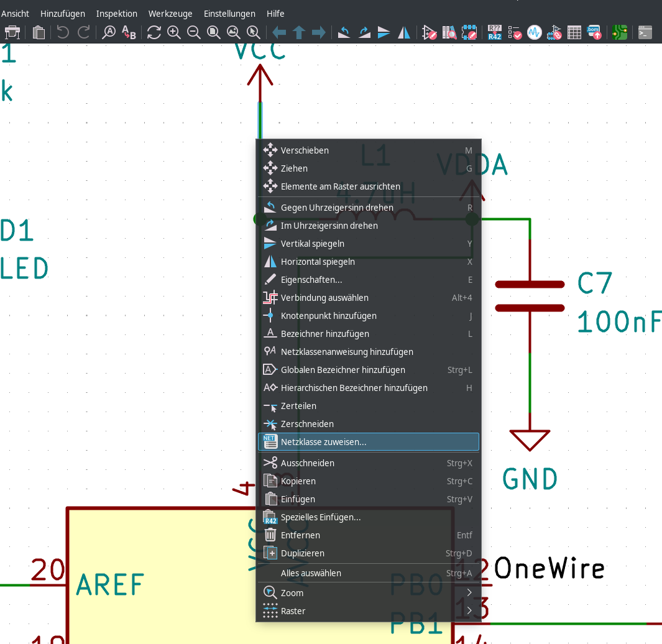This screenshot has height=644, width=662.
Task: Expand the Zoom submenu
Action: coord(368,592)
